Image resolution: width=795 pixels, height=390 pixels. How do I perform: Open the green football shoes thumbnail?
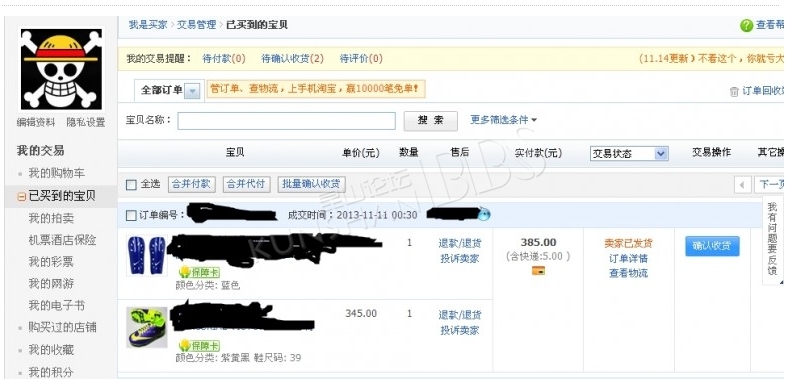[x=147, y=327]
